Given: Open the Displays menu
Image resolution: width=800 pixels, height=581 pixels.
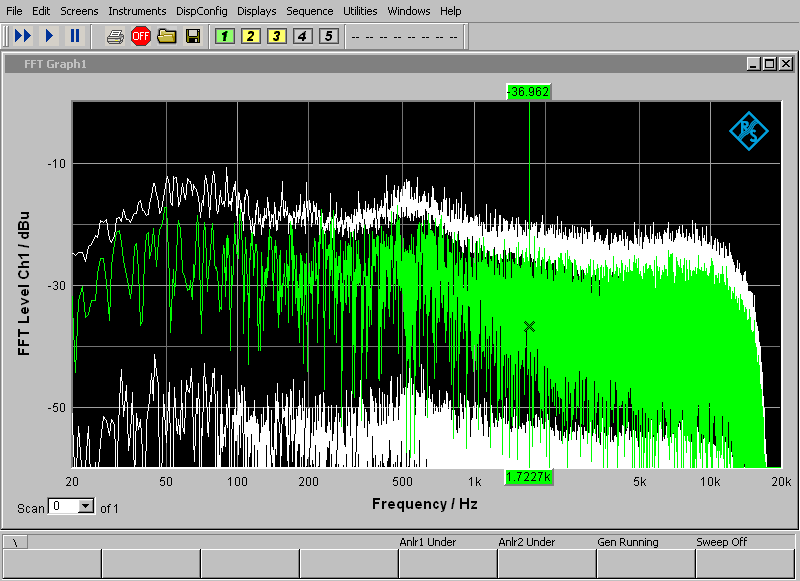Looking at the screenshot, I should (257, 11).
